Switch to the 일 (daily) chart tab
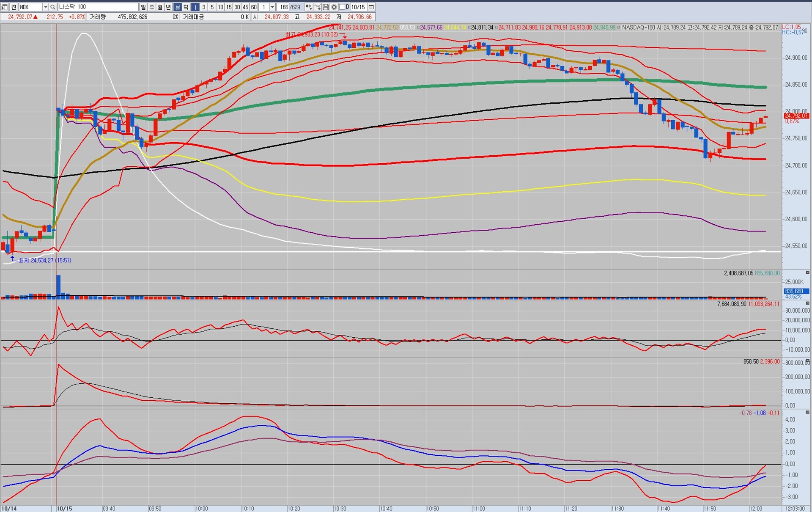 point(143,7)
